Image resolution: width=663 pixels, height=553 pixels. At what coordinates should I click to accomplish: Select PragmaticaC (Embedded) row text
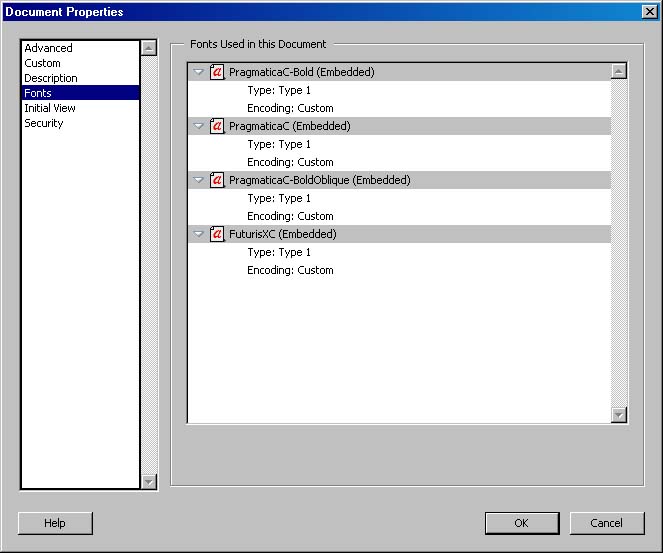290,126
